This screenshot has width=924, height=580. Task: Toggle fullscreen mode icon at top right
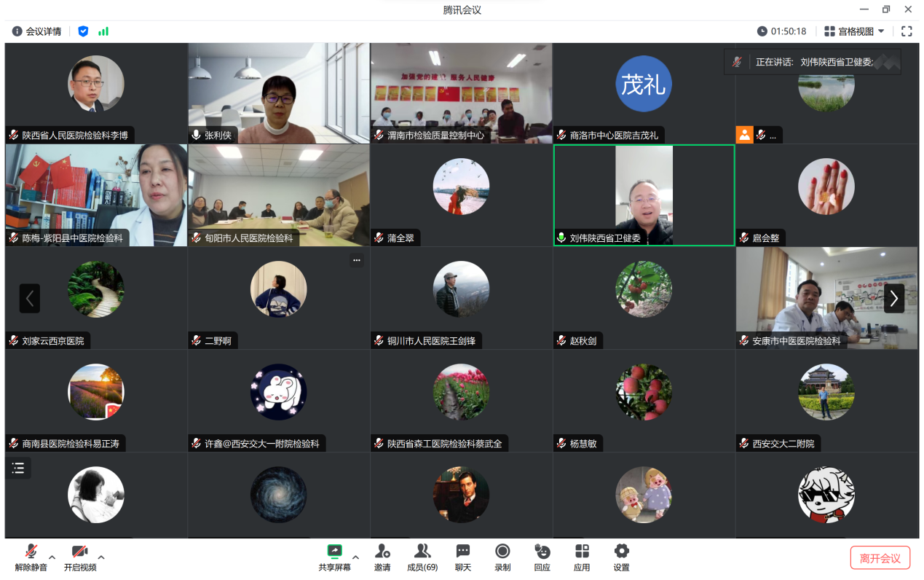click(907, 31)
